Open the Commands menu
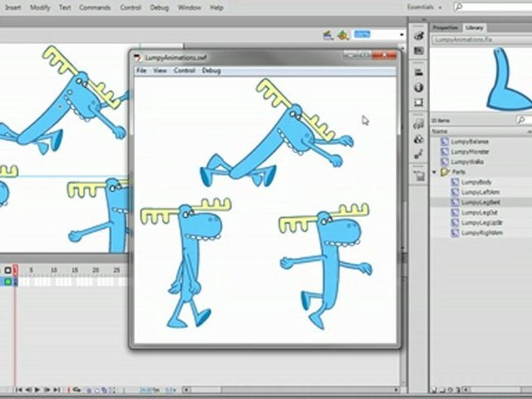Screen dimensions: 532x399 (x=95, y=7)
